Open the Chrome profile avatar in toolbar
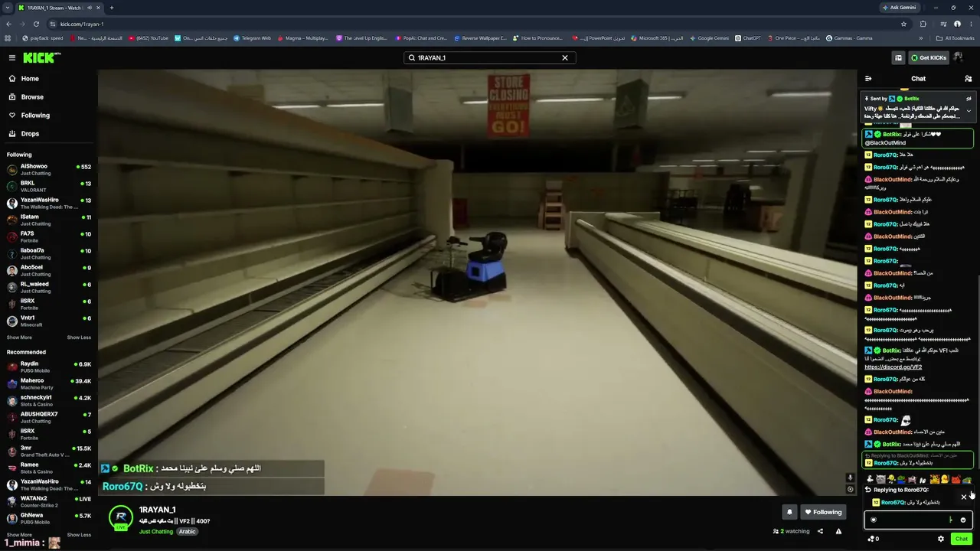Image resolution: width=980 pixels, height=551 pixels. click(x=957, y=24)
